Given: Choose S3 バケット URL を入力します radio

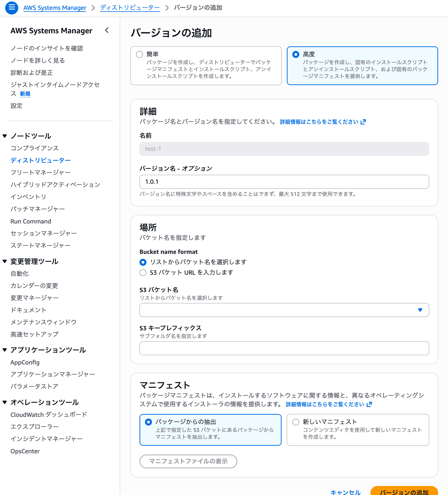Looking at the screenshot, I should coord(143,273).
